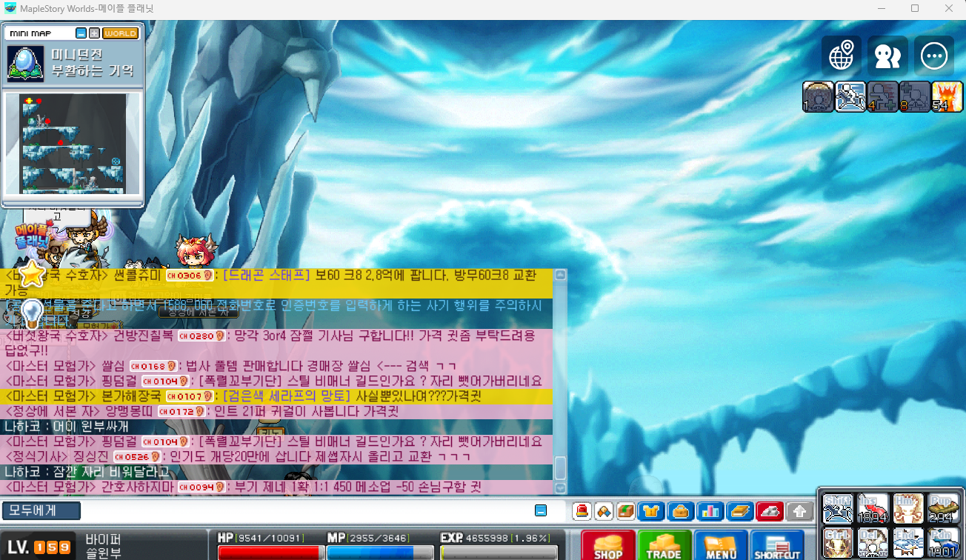Open the package box icon
The width and height of the screenshot is (966, 560).
coord(627,511)
